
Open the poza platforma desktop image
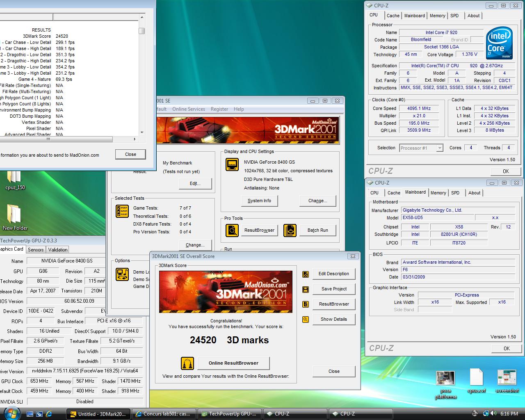point(445,384)
